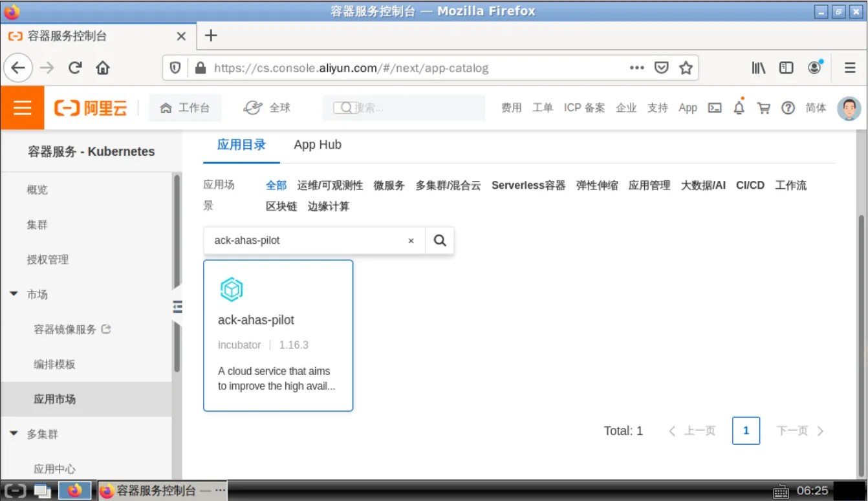Launch Cloud Shell terminal icon
The image size is (868, 501).
(715, 108)
